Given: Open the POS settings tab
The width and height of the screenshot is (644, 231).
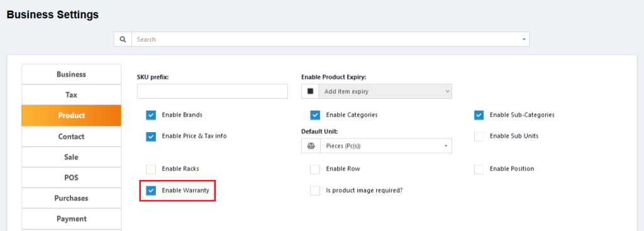Looking at the screenshot, I should pos(72,177).
